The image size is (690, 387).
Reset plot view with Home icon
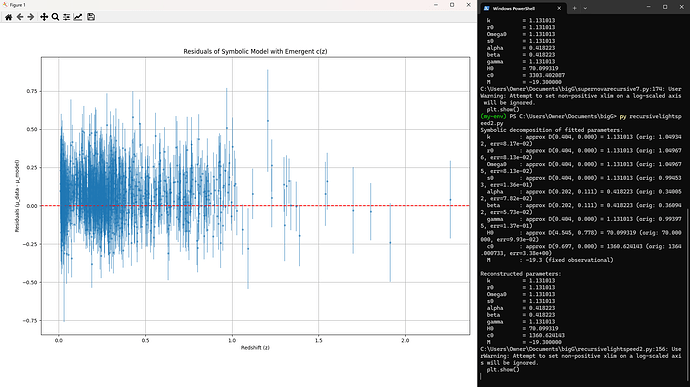(8, 17)
